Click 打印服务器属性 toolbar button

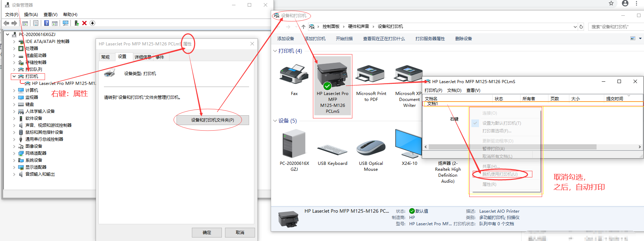(x=430, y=39)
